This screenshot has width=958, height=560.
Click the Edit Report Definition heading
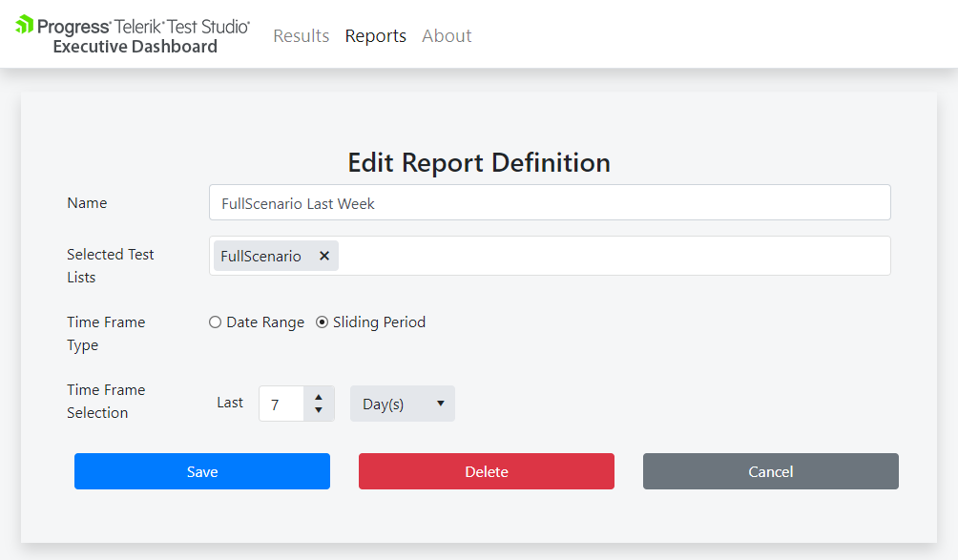click(479, 162)
